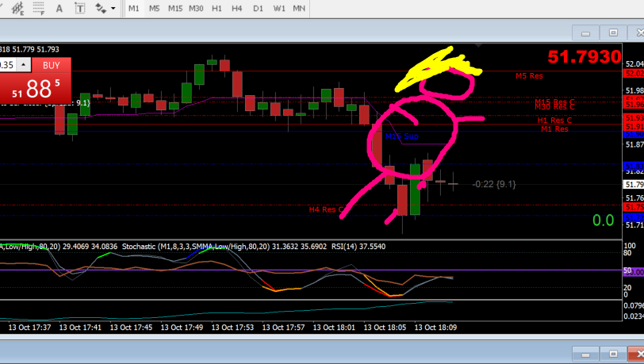Viewport: 644px width, 364px height.
Task: Click the green 0.0 value on chart
Action: (603, 220)
